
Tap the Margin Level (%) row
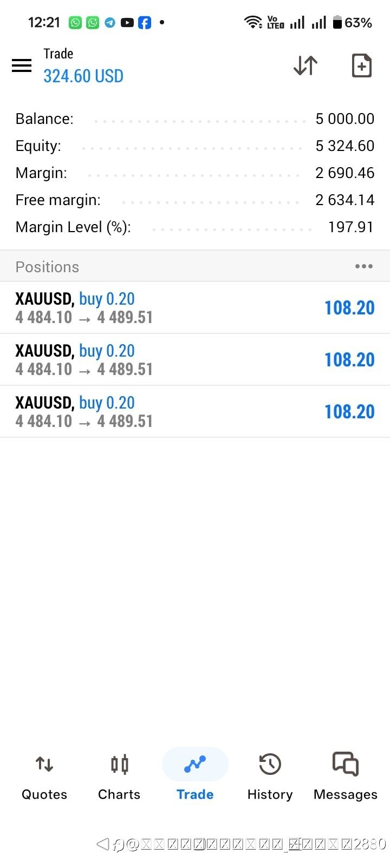click(195, 227)
